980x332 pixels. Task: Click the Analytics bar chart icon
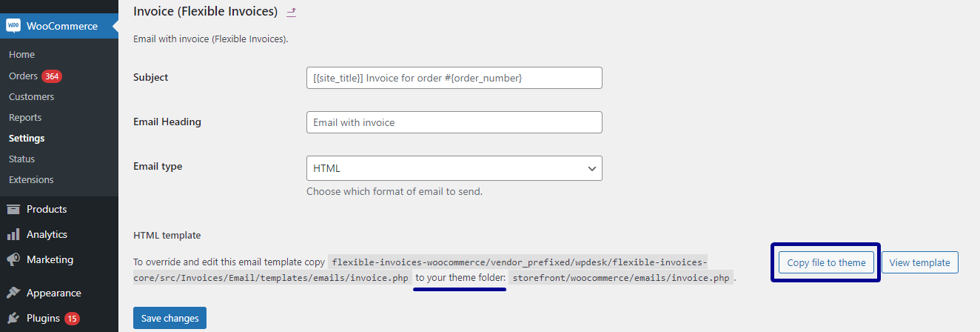[x=13, y=235]
